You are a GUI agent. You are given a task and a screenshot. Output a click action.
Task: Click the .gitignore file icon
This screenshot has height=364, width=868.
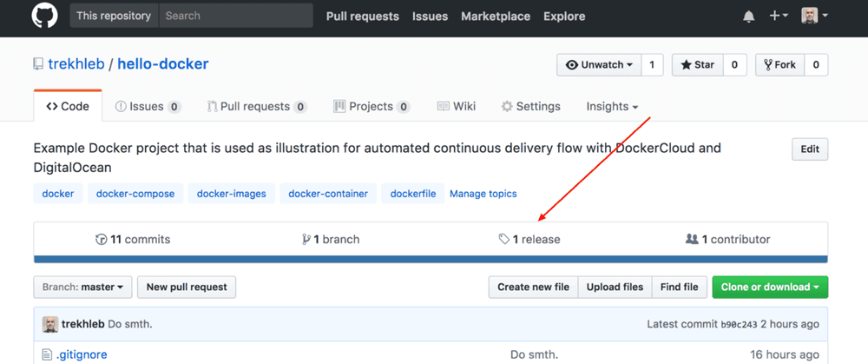47,354
